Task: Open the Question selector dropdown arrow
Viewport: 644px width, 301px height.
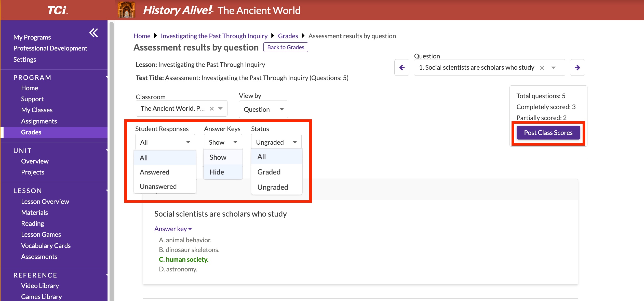Action: click(553, 68)
